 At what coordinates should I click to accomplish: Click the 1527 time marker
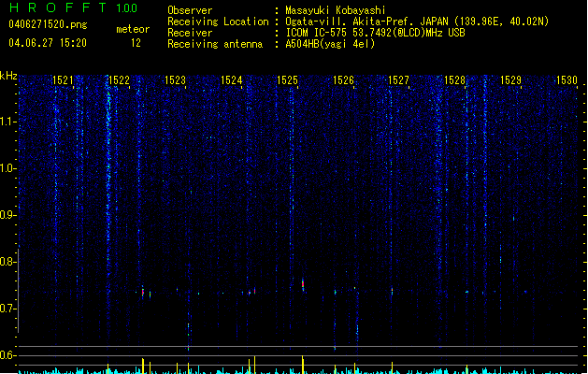[x=398, y=80]
